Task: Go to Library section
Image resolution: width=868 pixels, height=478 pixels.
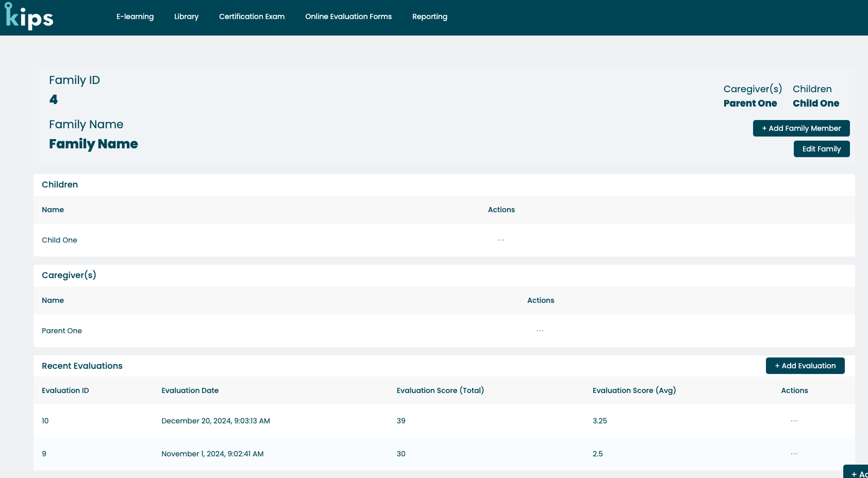Action: 186,16
